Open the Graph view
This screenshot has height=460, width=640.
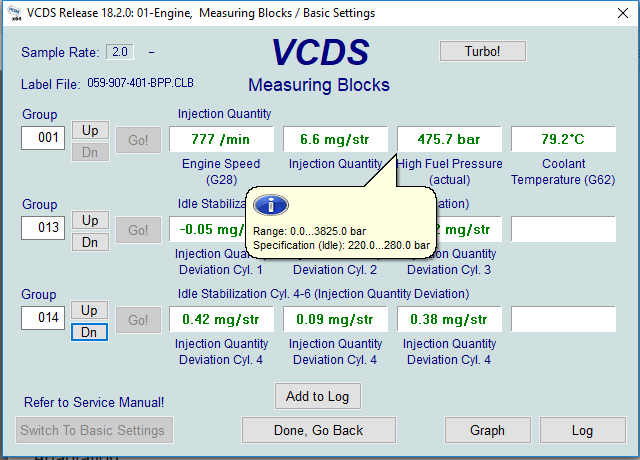tap(487, 431)
